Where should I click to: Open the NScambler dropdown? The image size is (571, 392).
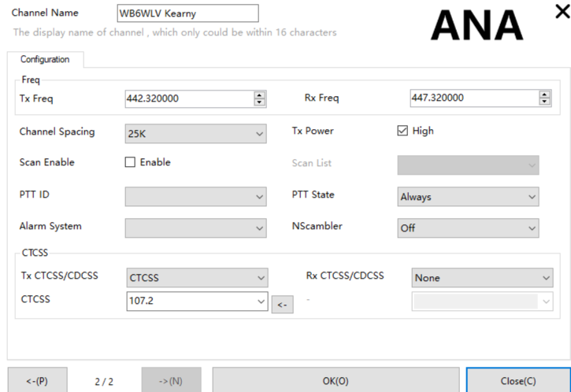[468, 227]
